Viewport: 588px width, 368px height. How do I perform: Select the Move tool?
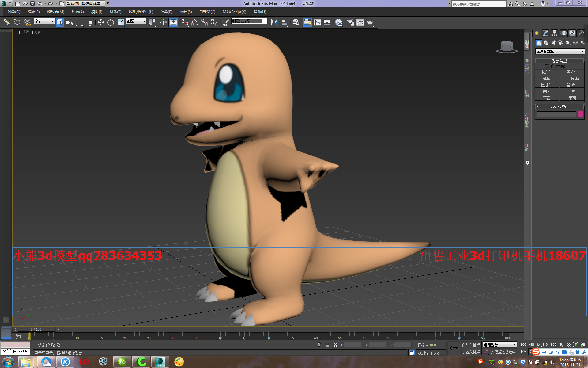(x=101, y=22)
